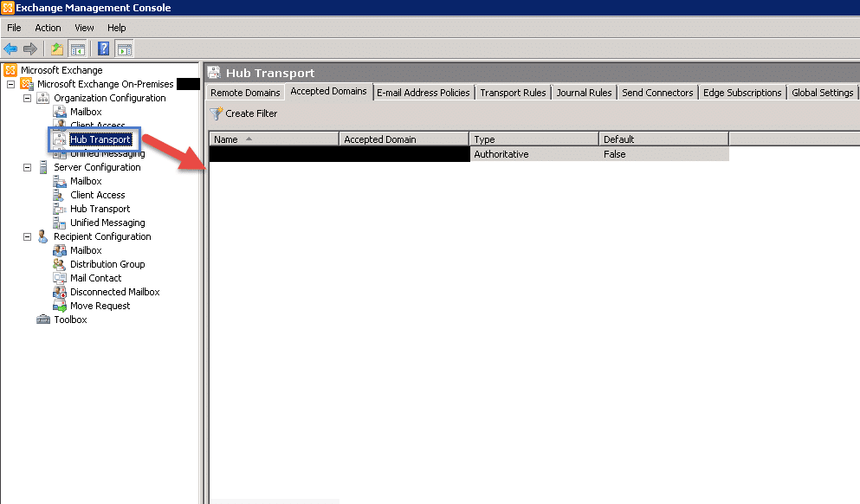Click Unified Messaging icon under Server Configuration

[59, 223]
